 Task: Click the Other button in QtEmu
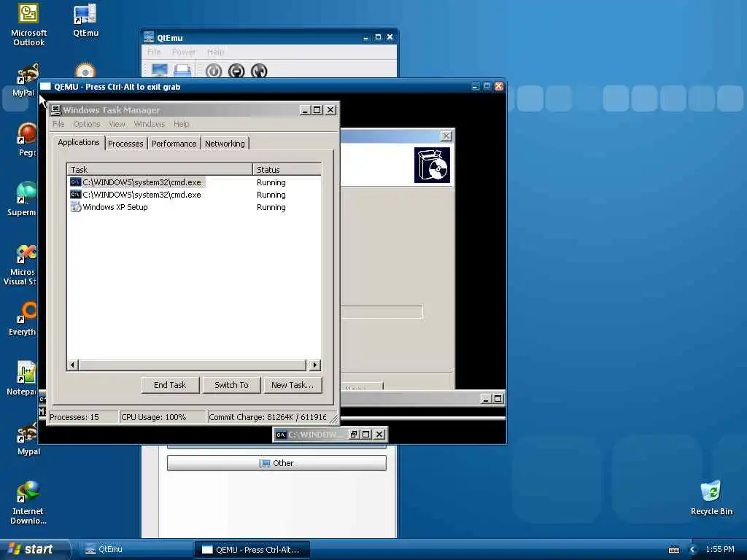click(x=276, y=463)
